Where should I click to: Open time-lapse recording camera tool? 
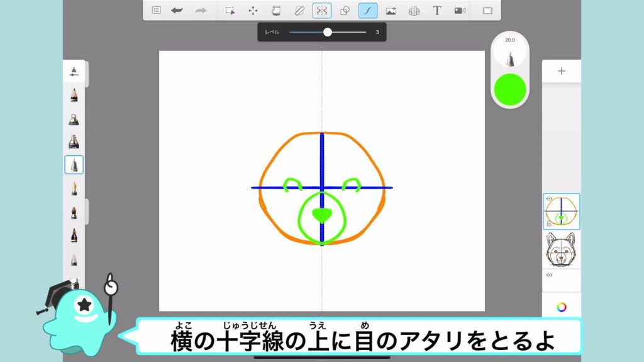[460, 10]
